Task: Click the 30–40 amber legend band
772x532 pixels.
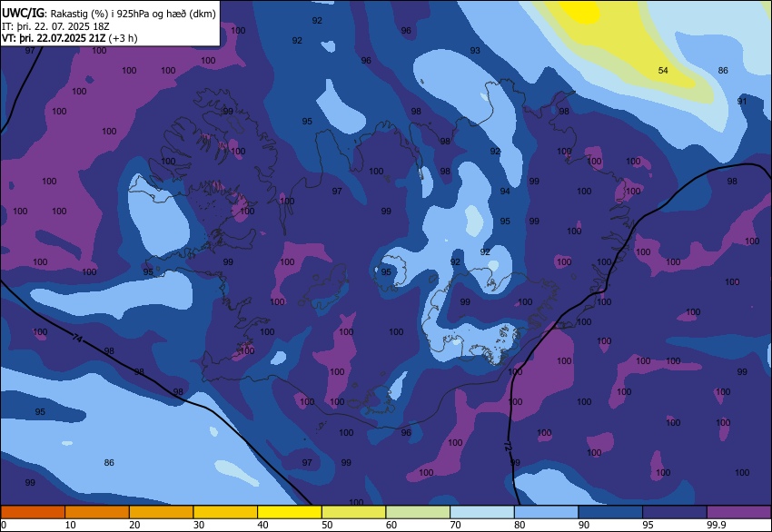Action: click(225, 512)
